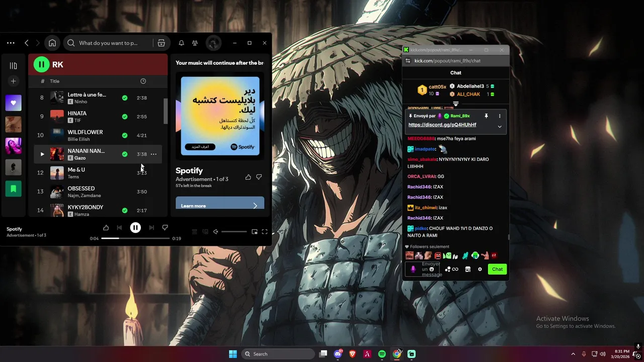The height and width of the screenshot is (362, 644).
Task: Open site info icon in Kick address bar
Action: point(408,61)
